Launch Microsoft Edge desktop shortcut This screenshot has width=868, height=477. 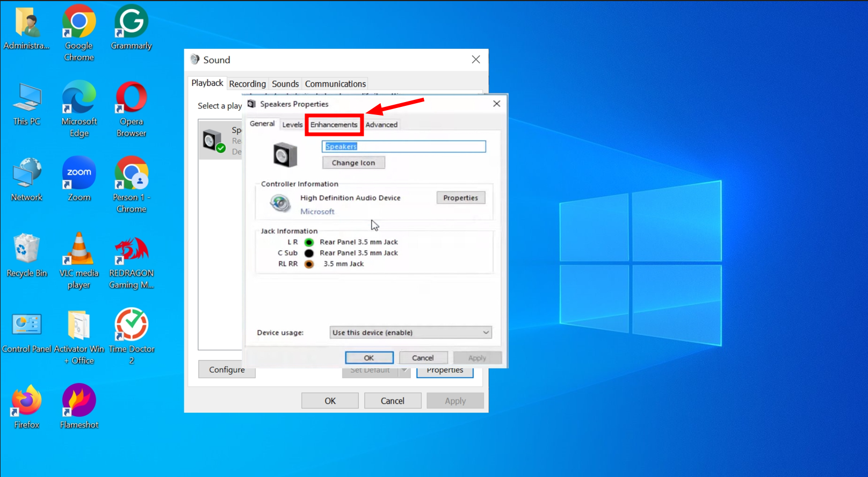click(x=79, y=110)
